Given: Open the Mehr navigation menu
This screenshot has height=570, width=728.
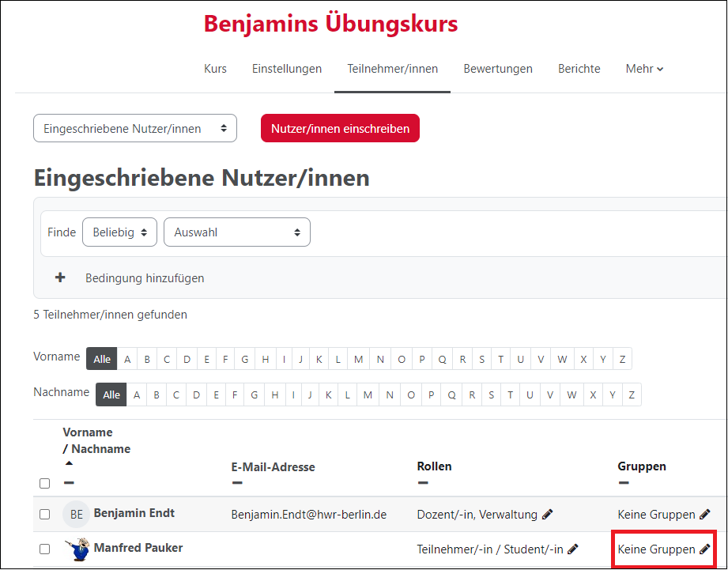Looking at the screenshot, I should point(644,69).
